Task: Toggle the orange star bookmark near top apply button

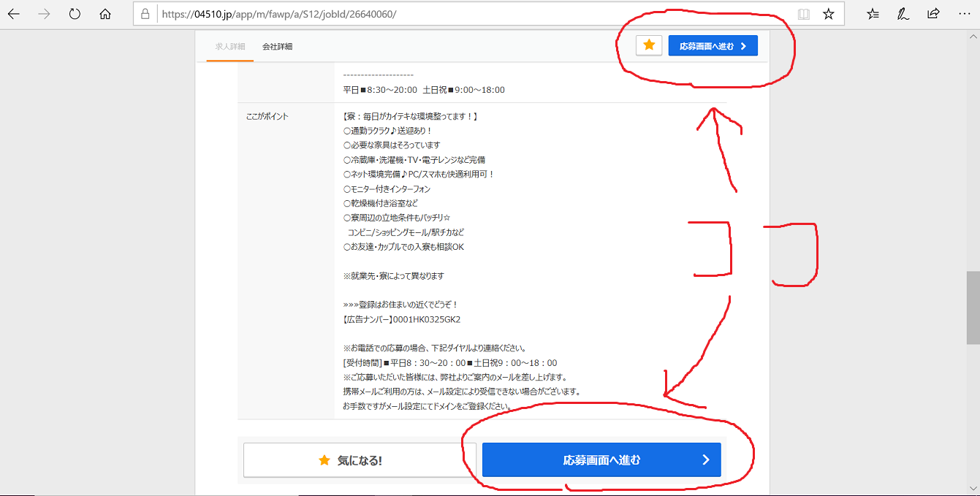Action: point(648,45)
